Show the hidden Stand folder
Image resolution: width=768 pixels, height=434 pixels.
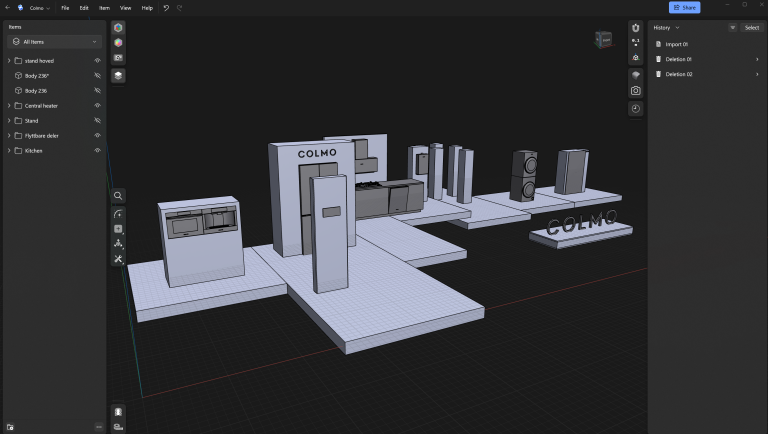(97, 120)
